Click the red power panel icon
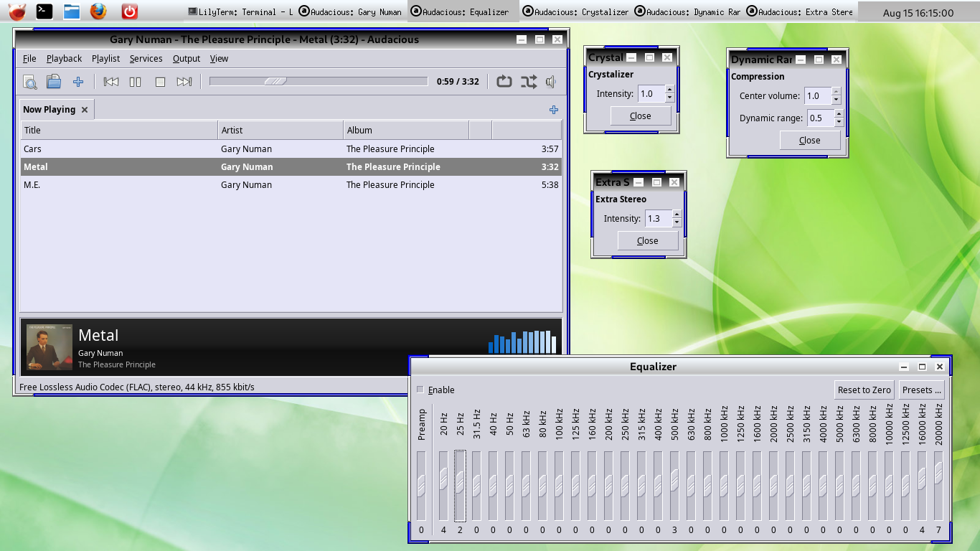Screen dimensions: 980x551 (x=129, y=11)
